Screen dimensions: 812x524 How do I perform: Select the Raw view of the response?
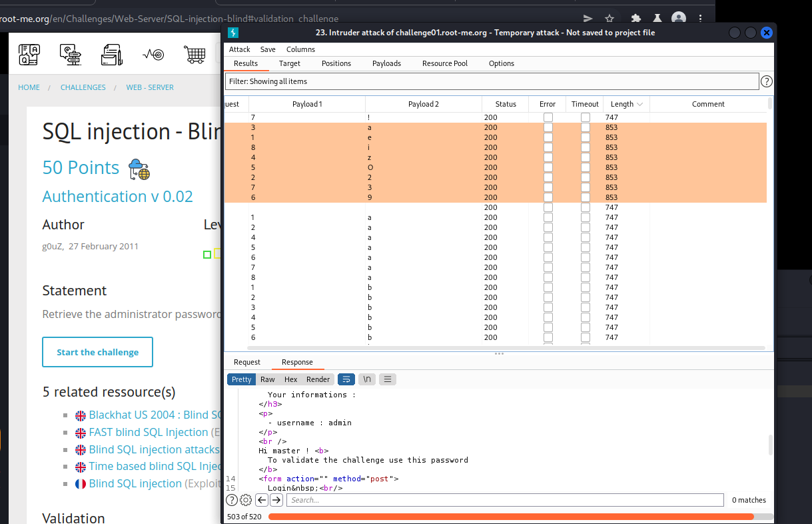268,379
